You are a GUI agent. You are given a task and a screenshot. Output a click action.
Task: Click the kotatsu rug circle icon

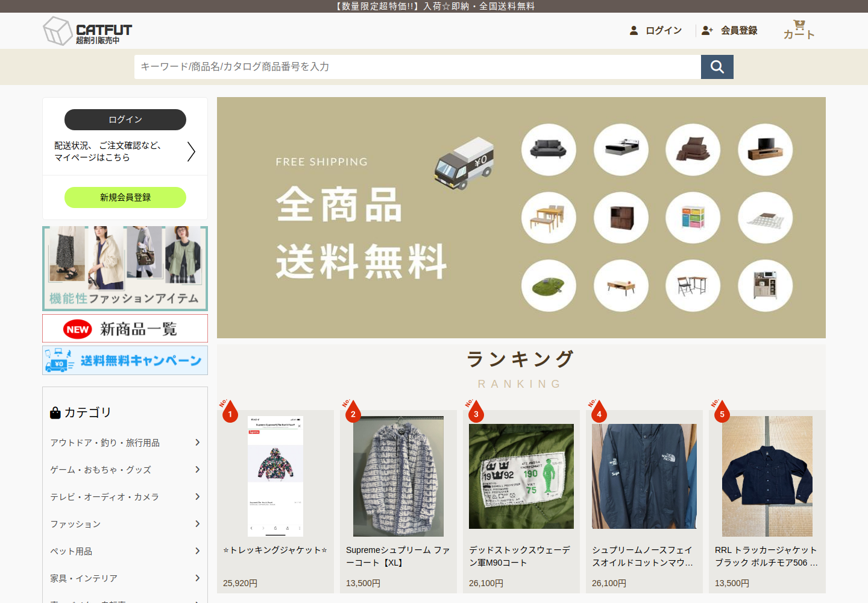[766, 218]
